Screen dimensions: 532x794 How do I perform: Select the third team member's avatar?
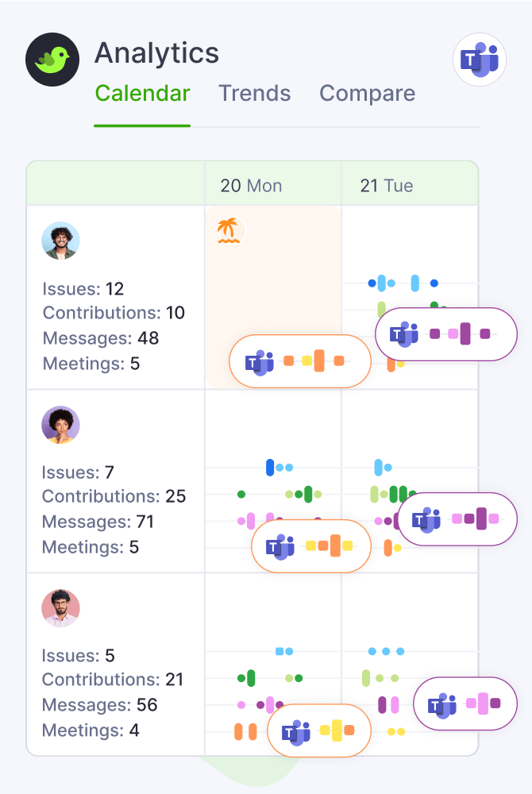coord(61,608)
